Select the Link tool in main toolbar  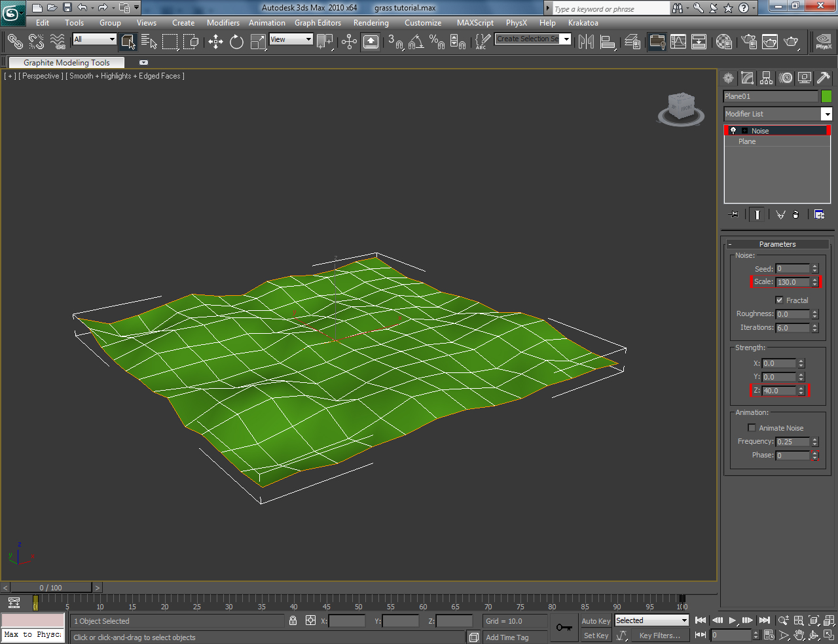point(14,41)
